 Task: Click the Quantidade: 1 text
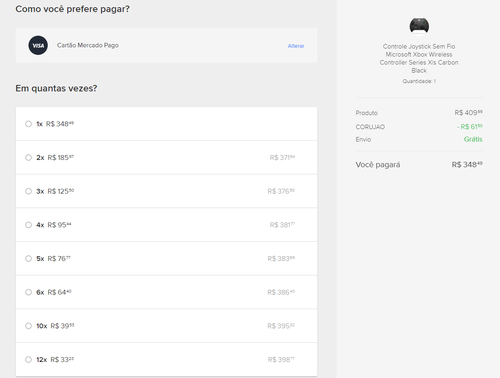click(x=419, y=81)
